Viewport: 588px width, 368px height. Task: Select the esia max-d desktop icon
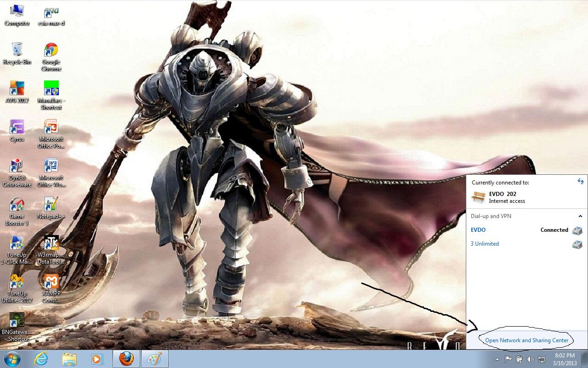pyautogui.click(x=51, y=15)
